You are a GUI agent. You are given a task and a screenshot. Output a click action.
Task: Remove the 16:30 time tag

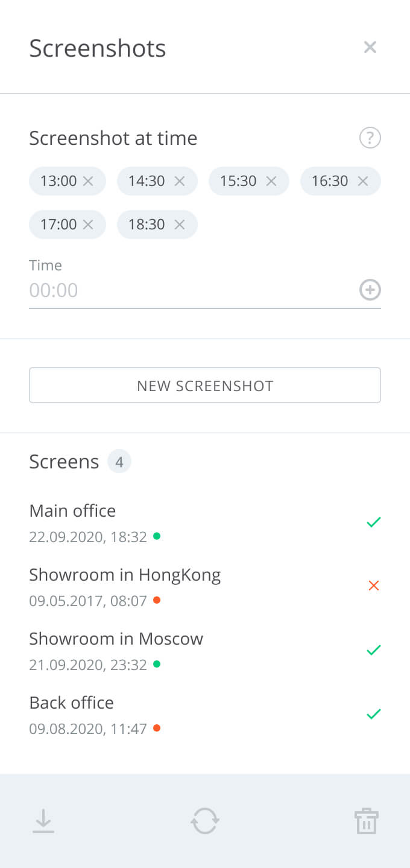[x=362, y=180]
